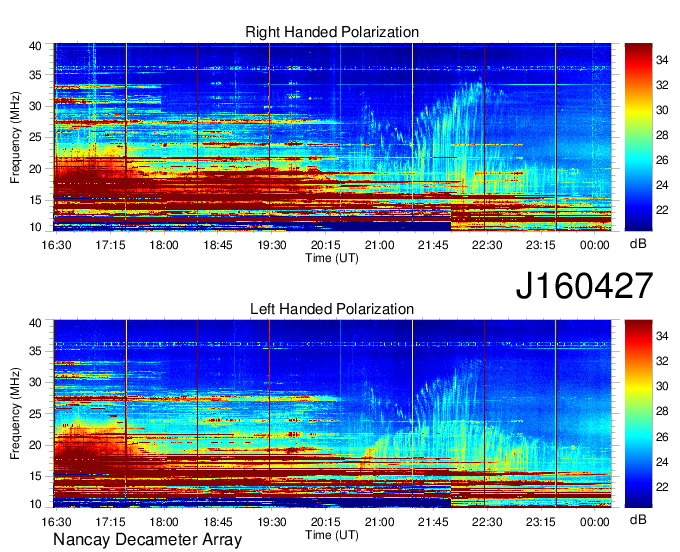This screenshot has width=680, height=552.
Task: Click the "22" value on the upper colorbar
Action: [662, 210]
